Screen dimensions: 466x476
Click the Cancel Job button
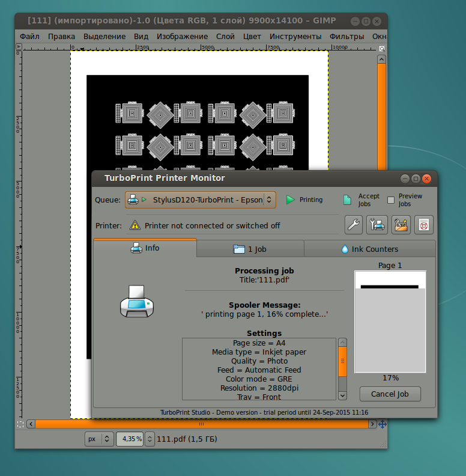tap(390, 394)
